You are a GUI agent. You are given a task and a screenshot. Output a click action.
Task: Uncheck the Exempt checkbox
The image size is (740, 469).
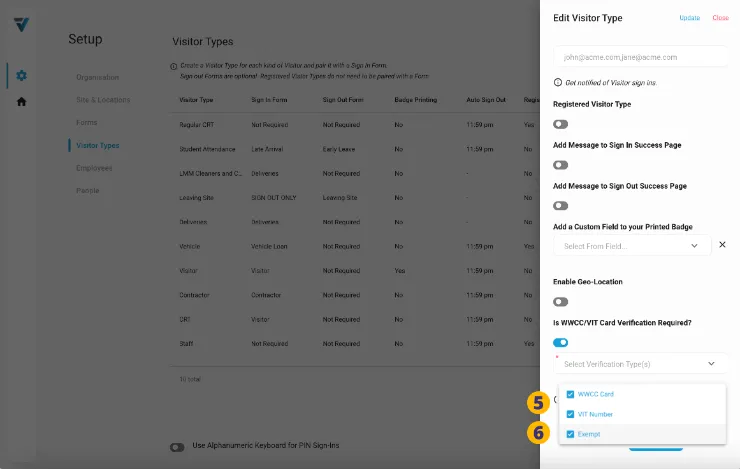(x=571, y=434)
